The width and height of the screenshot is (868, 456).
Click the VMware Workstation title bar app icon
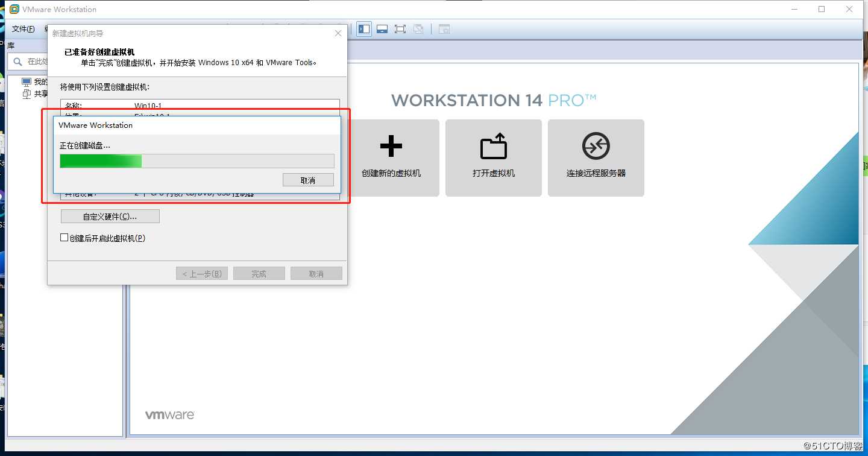[14, 9]
